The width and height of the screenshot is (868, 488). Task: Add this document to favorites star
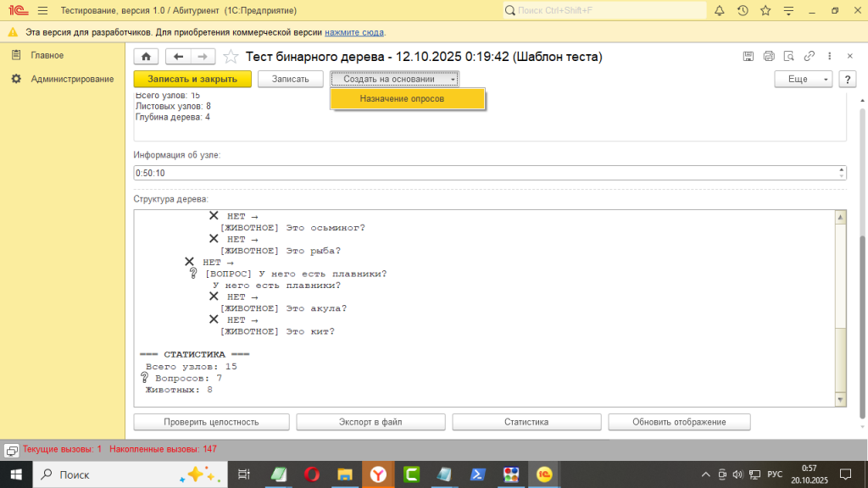tap(231, 57)
